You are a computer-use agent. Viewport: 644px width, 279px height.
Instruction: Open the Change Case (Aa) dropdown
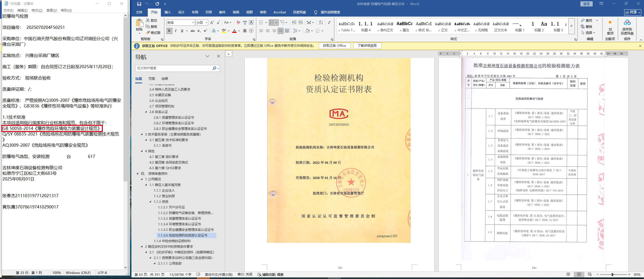tap(228, 22)
